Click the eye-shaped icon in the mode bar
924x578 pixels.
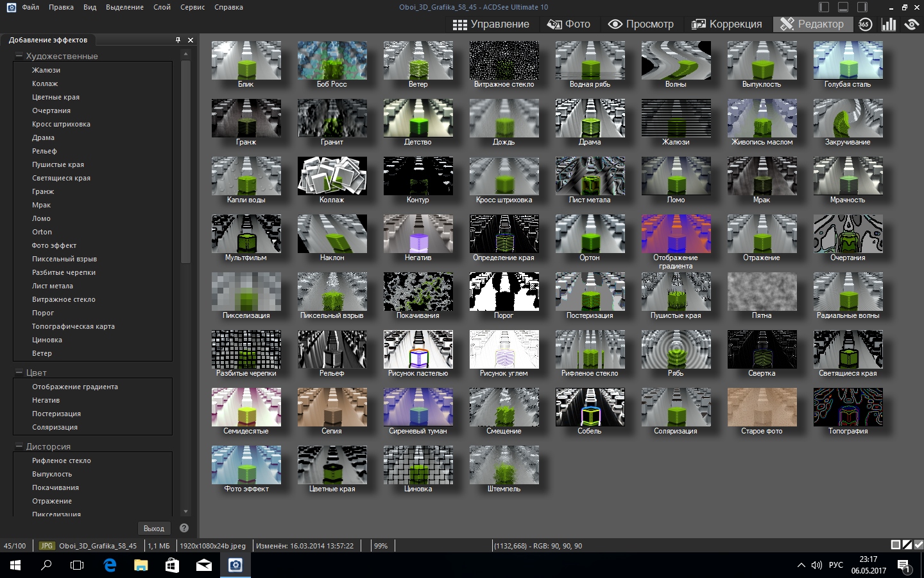click(912, 24)
